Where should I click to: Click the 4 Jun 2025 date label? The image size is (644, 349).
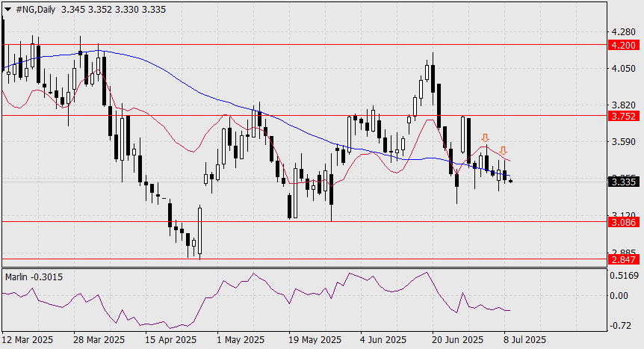(383, 340)
